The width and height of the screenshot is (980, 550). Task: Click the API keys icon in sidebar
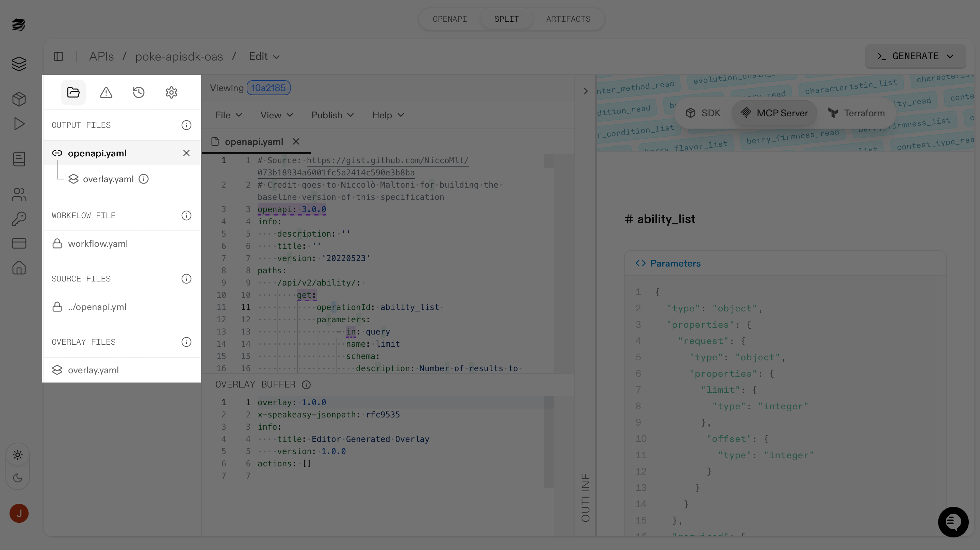click(19, 219)
